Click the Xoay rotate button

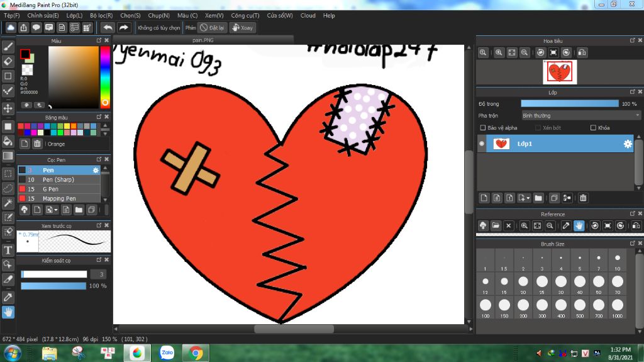(x=242, y=28)
